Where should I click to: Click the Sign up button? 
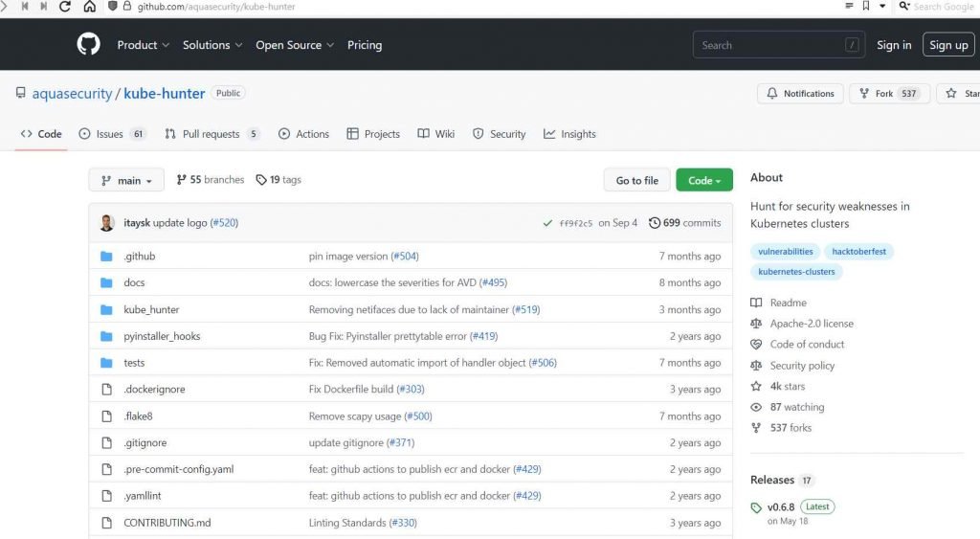[x=948, y=45]
